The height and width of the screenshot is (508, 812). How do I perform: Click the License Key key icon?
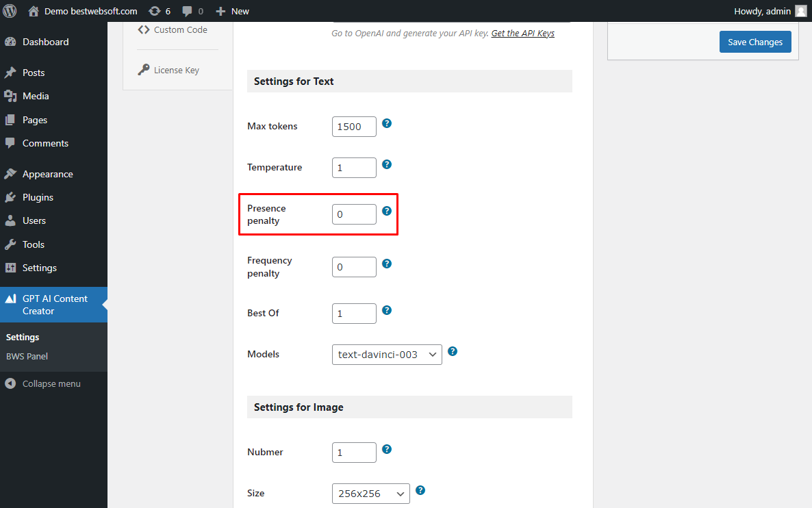[144, 70]
